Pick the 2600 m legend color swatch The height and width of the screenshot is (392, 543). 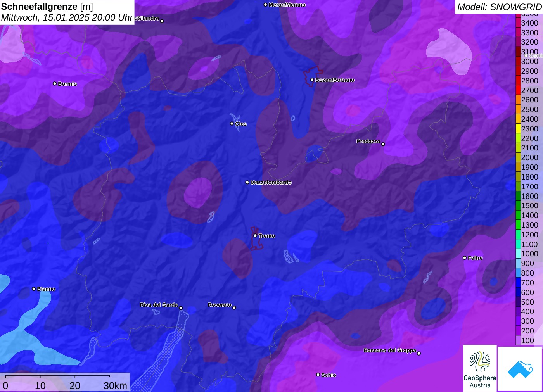[x=518, y=100]
